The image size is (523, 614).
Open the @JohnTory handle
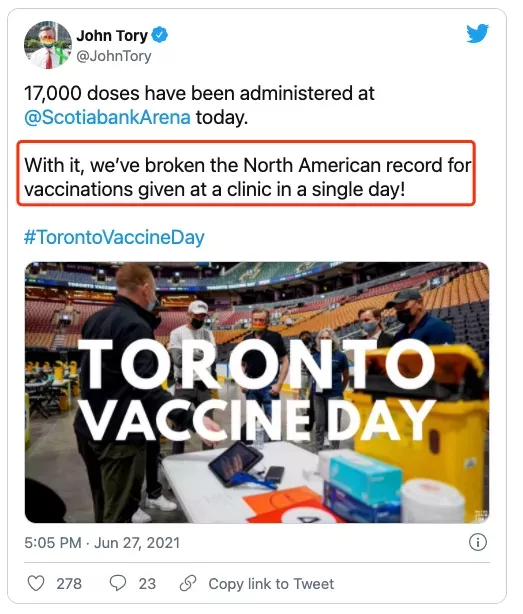pos(114,56)
